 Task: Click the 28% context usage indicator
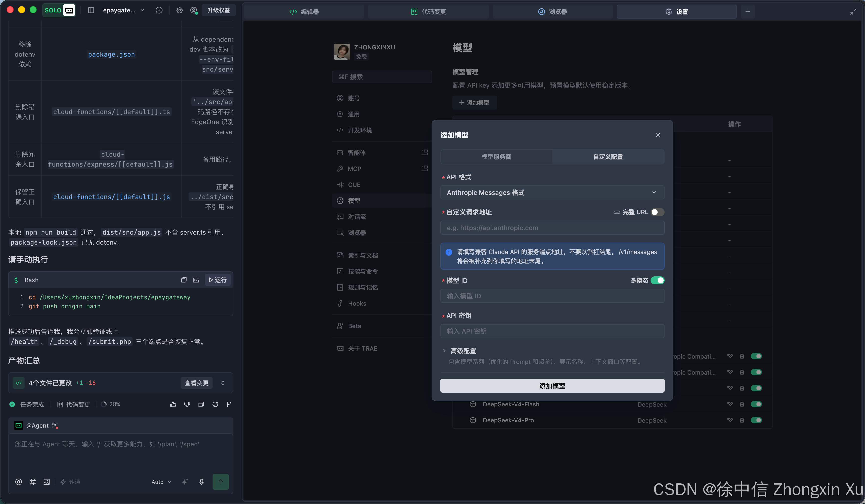tap(111, 404)
